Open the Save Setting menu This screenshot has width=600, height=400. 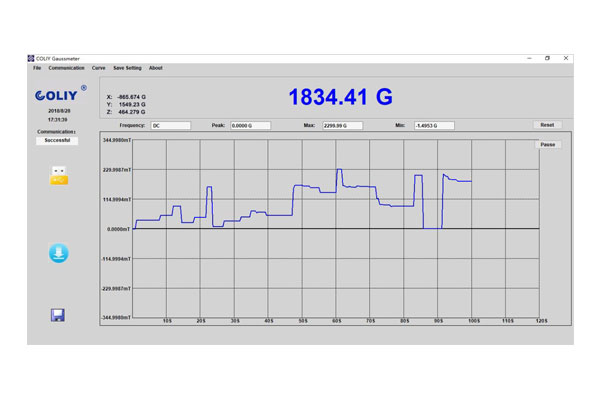click(127, 68)
